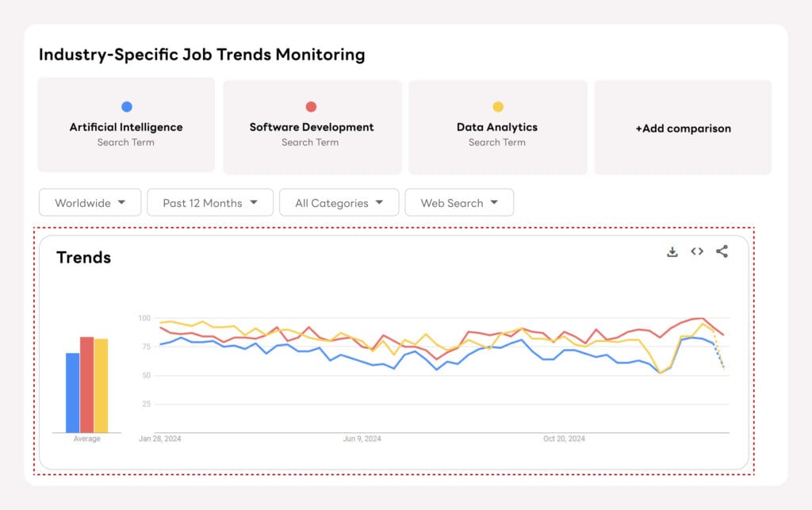
Task: Click the blue dot for Artificial Intelligence
Action: tap(126, 107)
